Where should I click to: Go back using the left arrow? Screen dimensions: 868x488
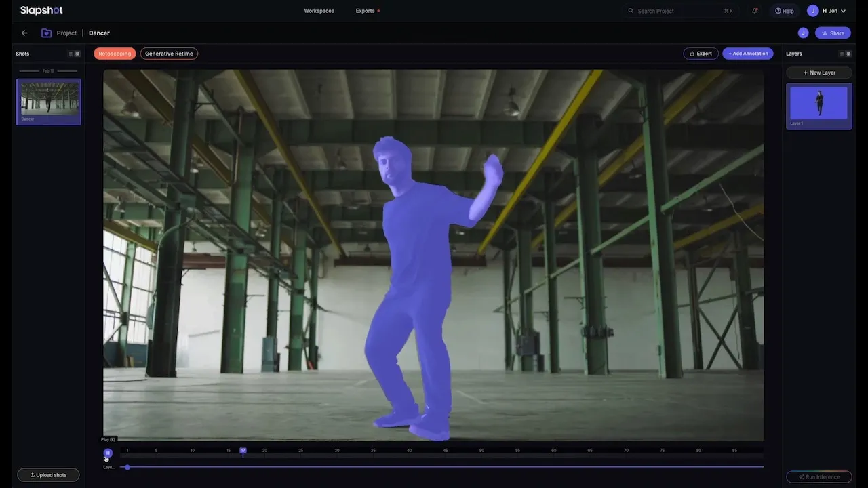(24, 33)
